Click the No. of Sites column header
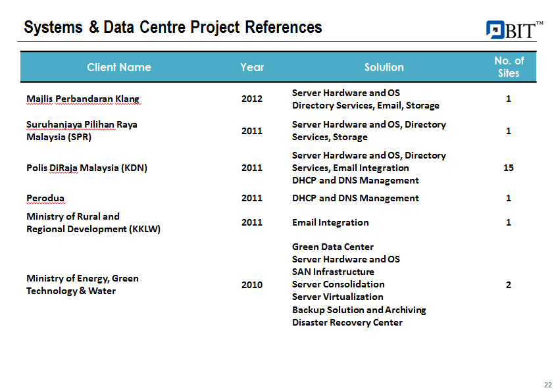The image size is (554, 392). 509,67
